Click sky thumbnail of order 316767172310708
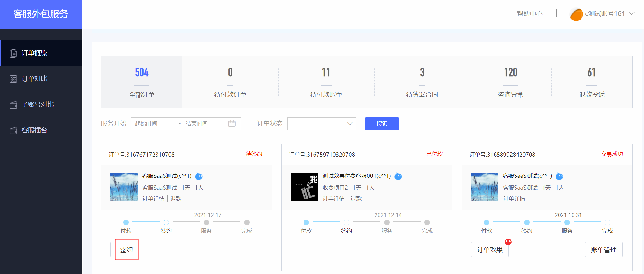Image resolution: width=644 pixels, height=274 pixels. pyautogui.click(x=124, y=187)
